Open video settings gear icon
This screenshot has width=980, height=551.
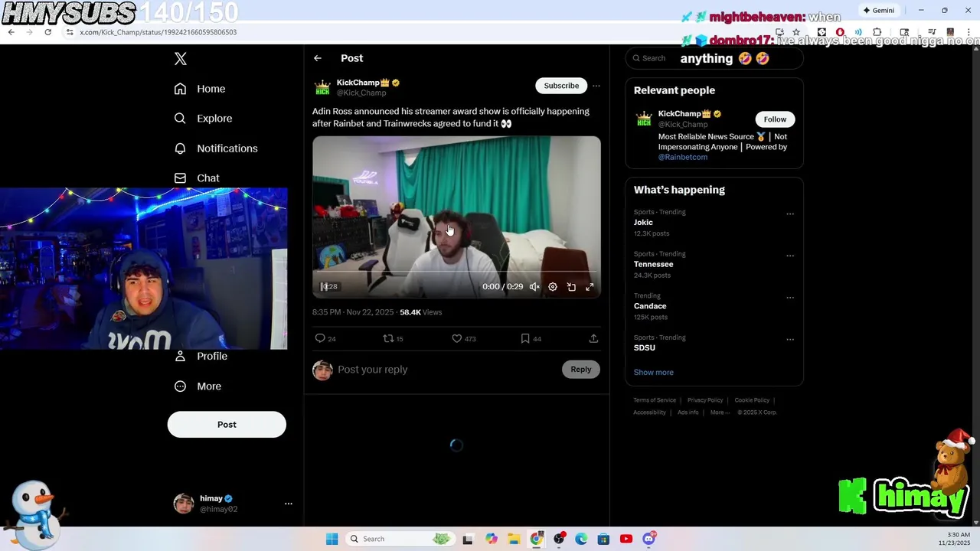tap(553, 287)
